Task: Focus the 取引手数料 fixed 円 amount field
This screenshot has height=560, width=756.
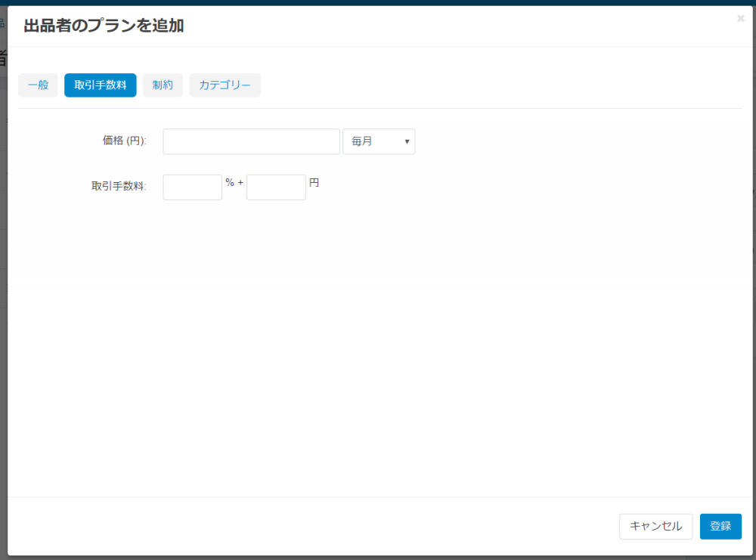Action: [x=276, y=187]
